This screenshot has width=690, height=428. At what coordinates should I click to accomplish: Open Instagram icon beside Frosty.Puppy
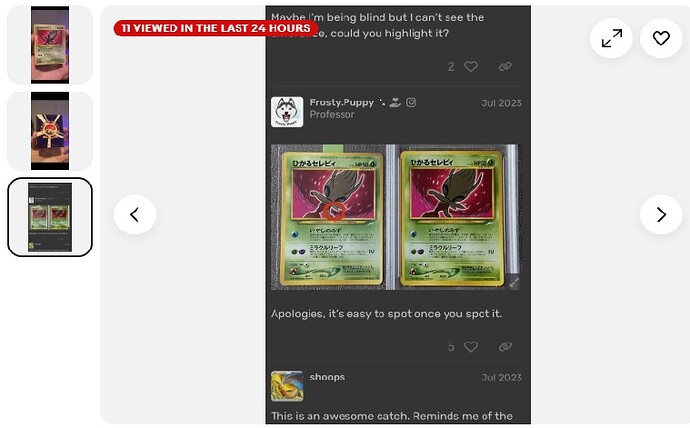click(x=411, y=102)
